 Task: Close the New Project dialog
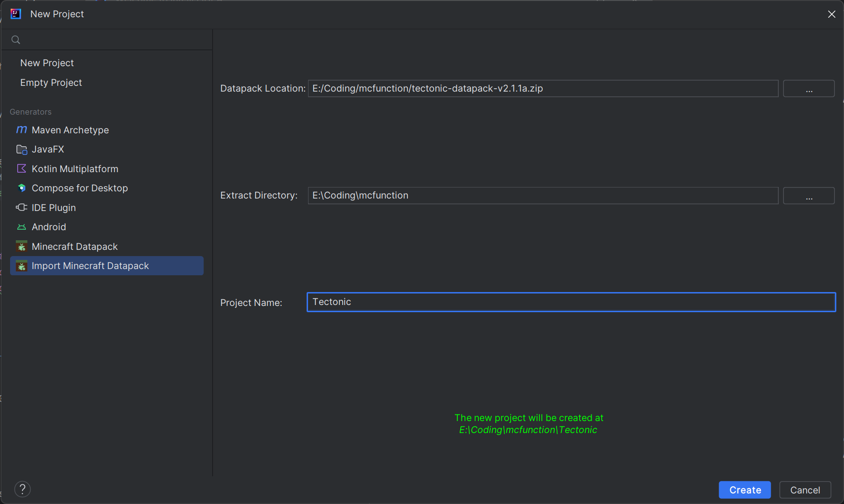click(x=832, y=14)
